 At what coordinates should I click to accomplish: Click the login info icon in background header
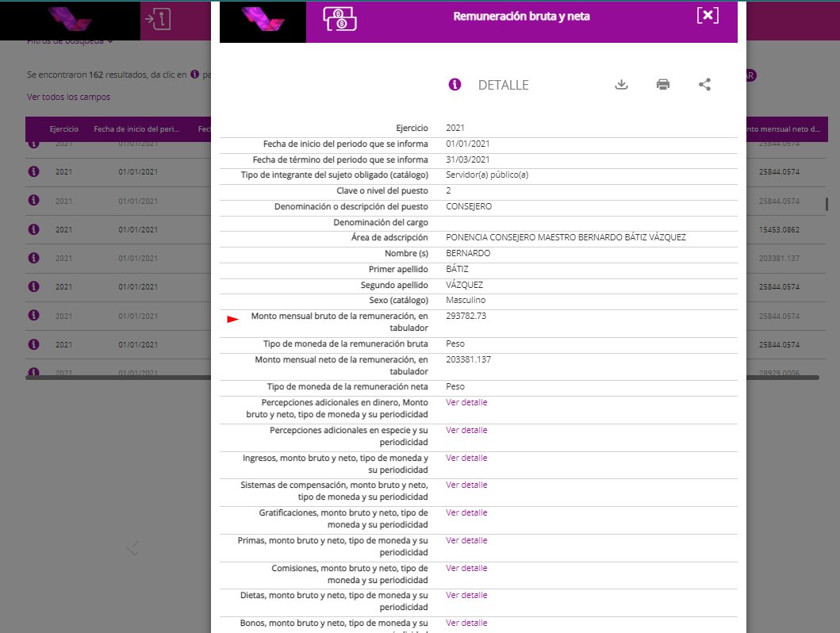[158, 20]
